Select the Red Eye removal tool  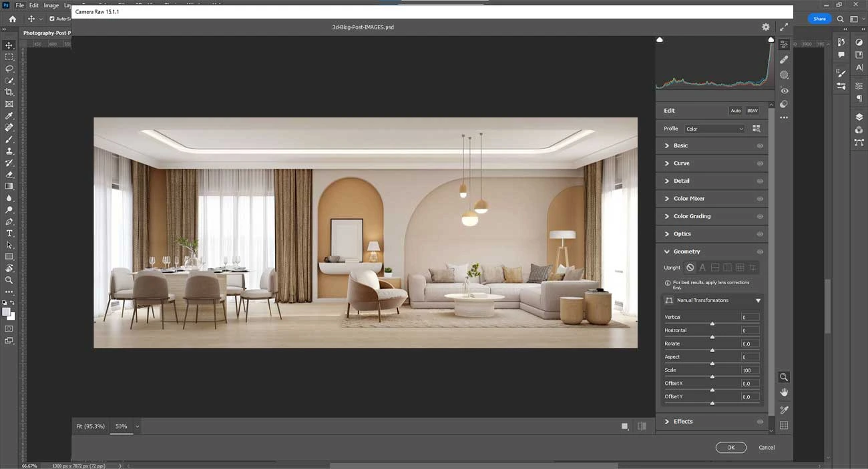784,90
